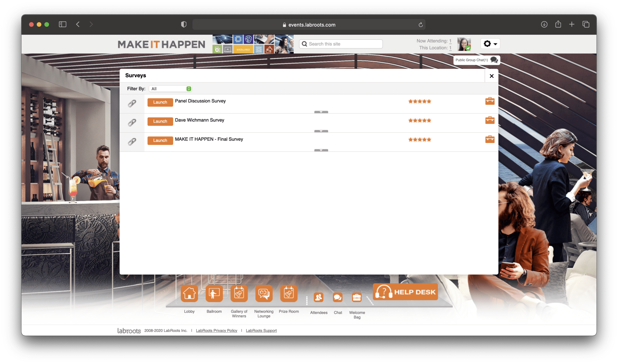Select the Prize Room label

tap(289, 311)
